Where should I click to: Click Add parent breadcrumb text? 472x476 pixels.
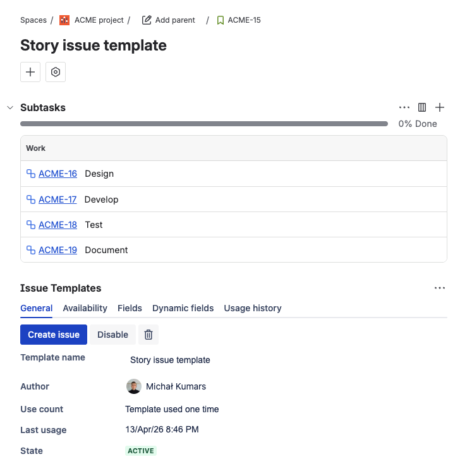pos(175,20)
